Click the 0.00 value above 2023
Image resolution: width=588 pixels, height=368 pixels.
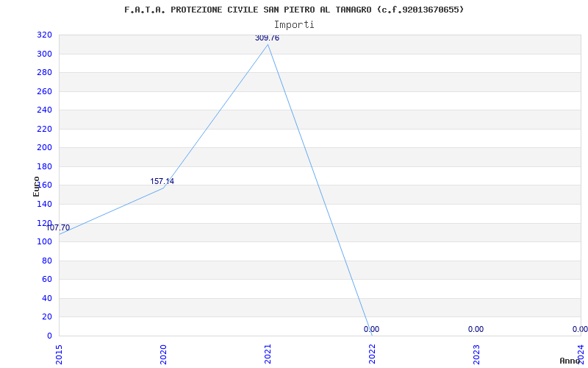click(x=476, y=329)
